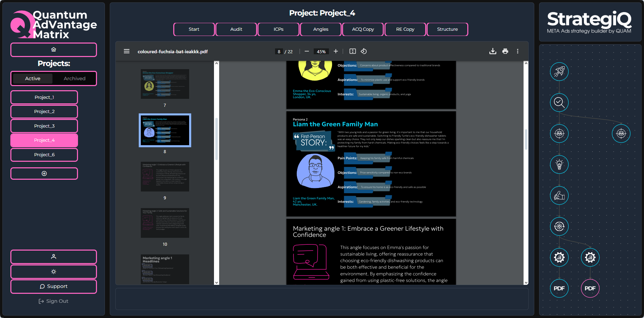
Task: Open the ACQ Copy tab
Action: pyautogui.click(x=363, y=29)
